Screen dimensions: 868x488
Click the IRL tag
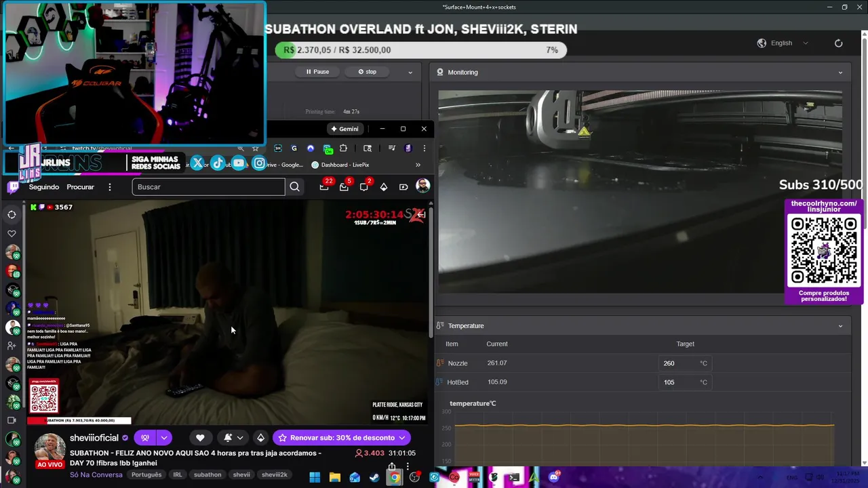pyautogui.click(x=178, y=474)
